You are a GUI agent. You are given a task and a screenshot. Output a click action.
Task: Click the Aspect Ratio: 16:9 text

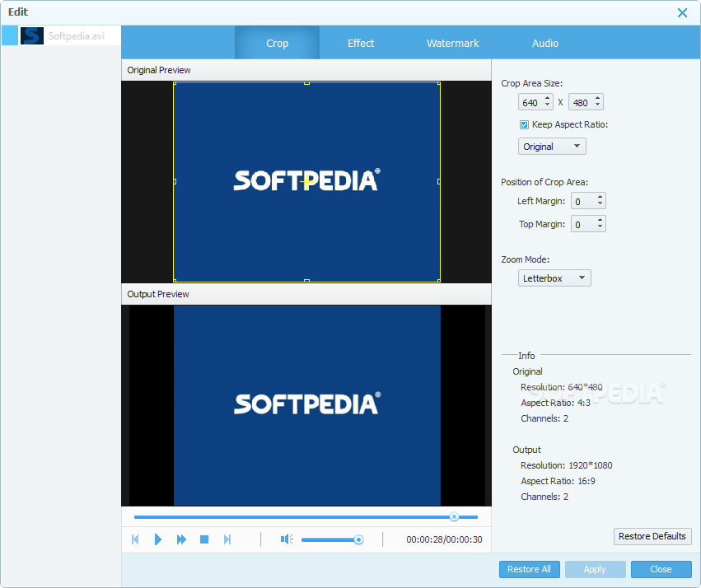[x=558, y=481]
